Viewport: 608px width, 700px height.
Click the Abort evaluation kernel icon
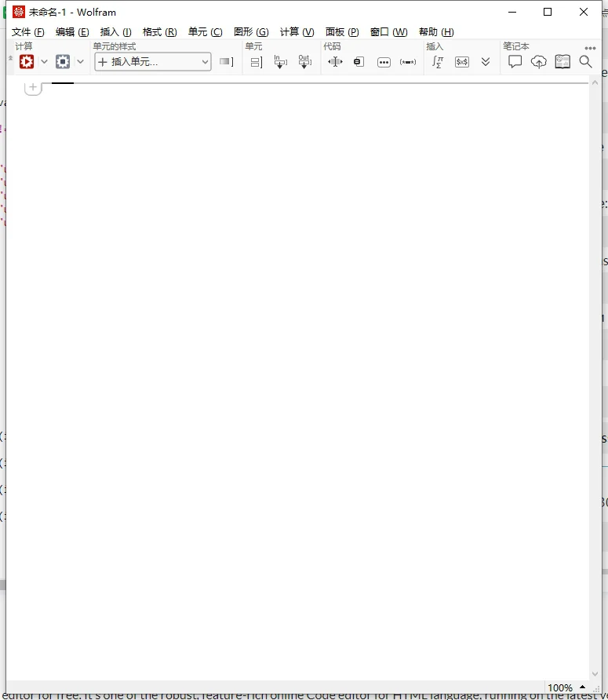pos(63,61)
